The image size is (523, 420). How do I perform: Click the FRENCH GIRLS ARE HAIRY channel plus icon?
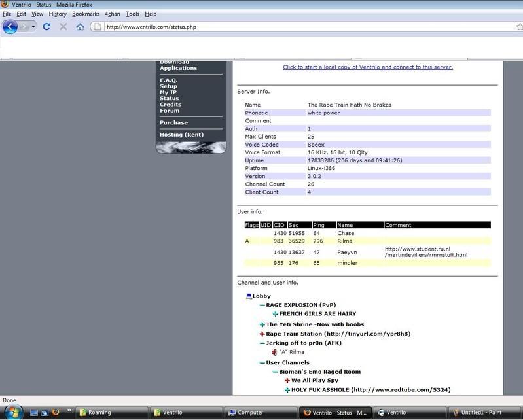[275, 314]
